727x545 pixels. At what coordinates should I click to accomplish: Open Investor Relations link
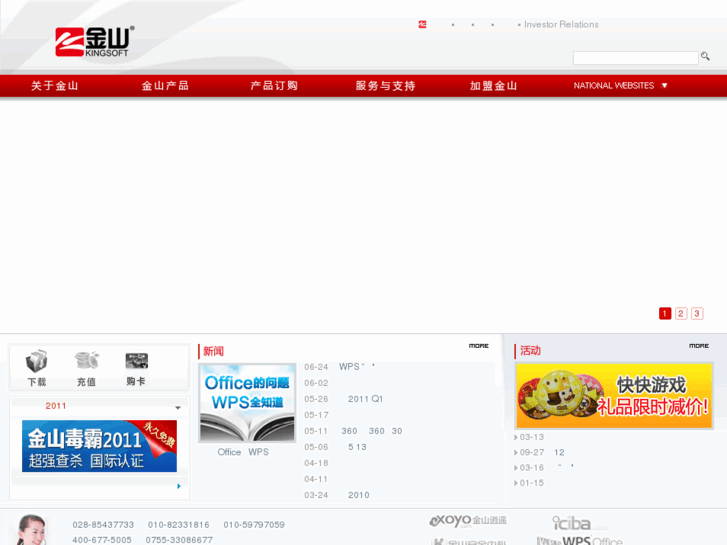pyautogui.click(x=561, y=25)
